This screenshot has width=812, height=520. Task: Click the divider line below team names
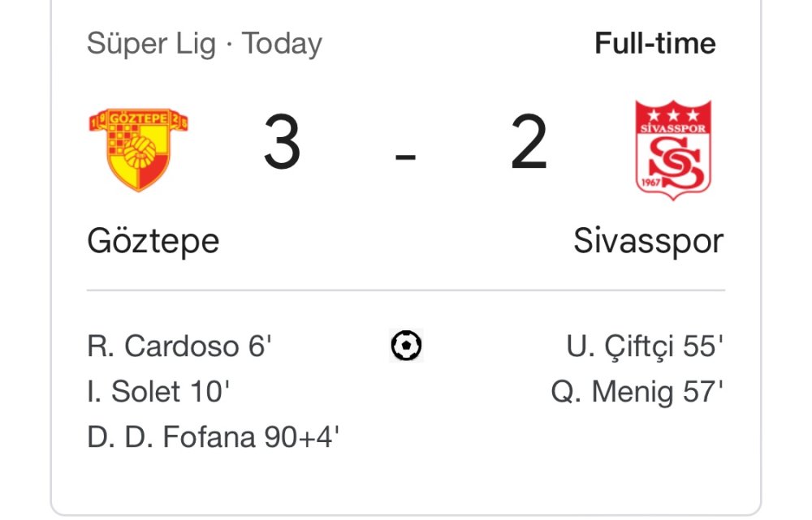pos(406,290)
